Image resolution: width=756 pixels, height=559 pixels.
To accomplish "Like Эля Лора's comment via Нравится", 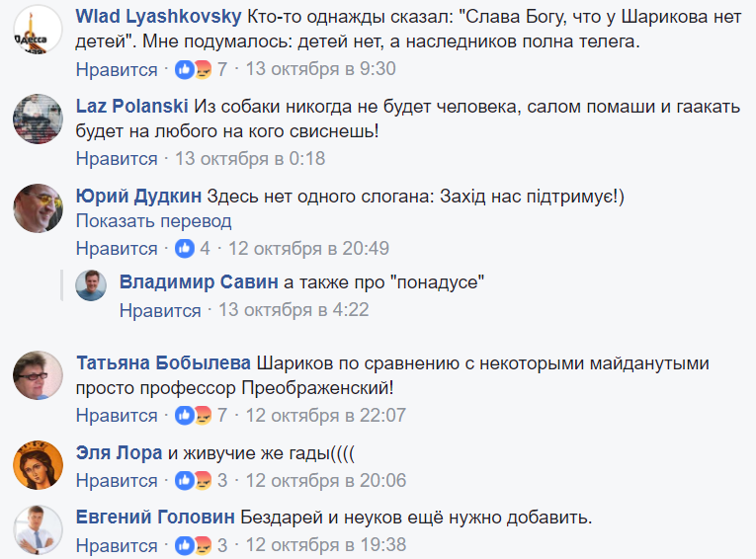I will pyautogui.click(x=117, y=481).
